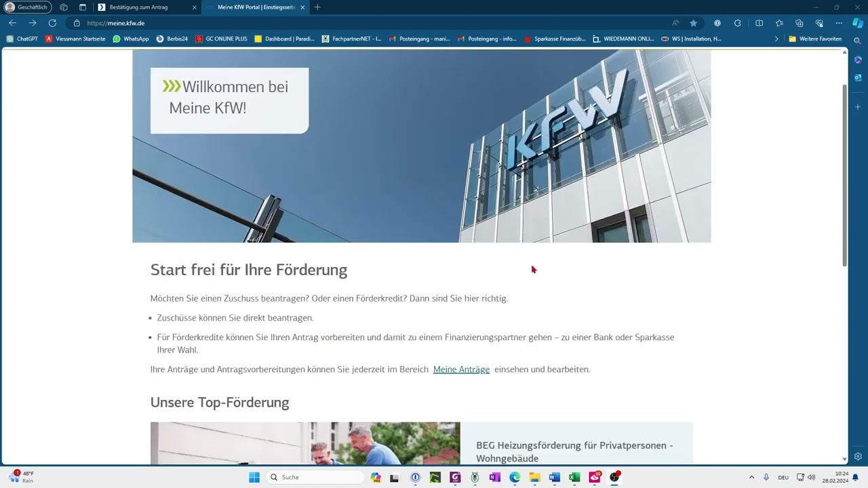This screenshot has height=488, width=868.
Task: Click the microphone icon in system tray
Action: (x=766, y=477)
